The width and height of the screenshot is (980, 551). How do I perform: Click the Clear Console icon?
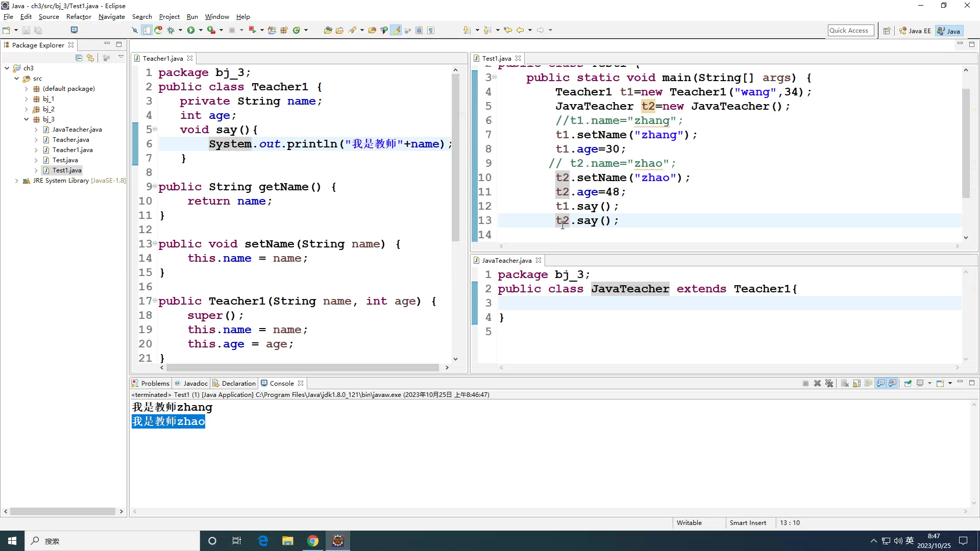(x=845, y=383)
